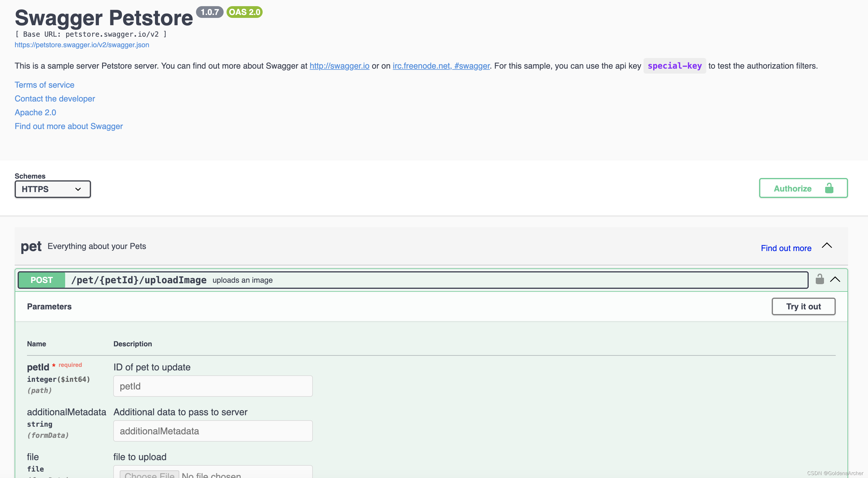Viewport: 868px width, 478px height.
Task: Open the swagger.json URL link
Action: point(82,45)
